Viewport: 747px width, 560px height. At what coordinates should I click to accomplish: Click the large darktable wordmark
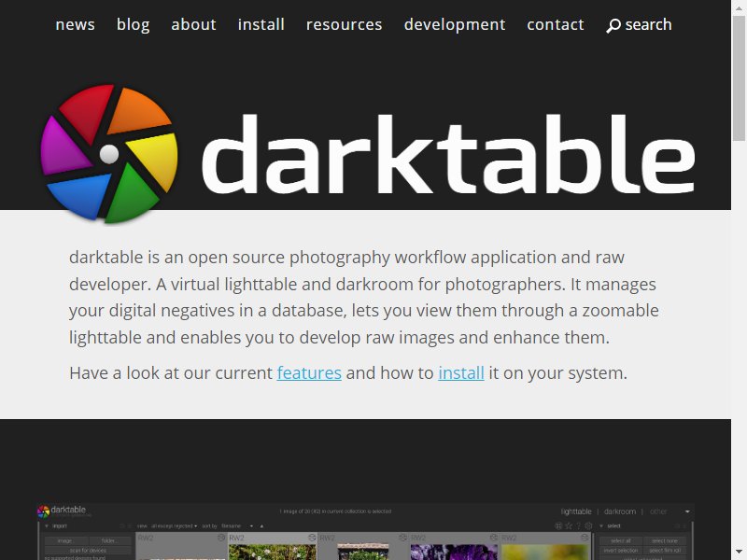448,154
